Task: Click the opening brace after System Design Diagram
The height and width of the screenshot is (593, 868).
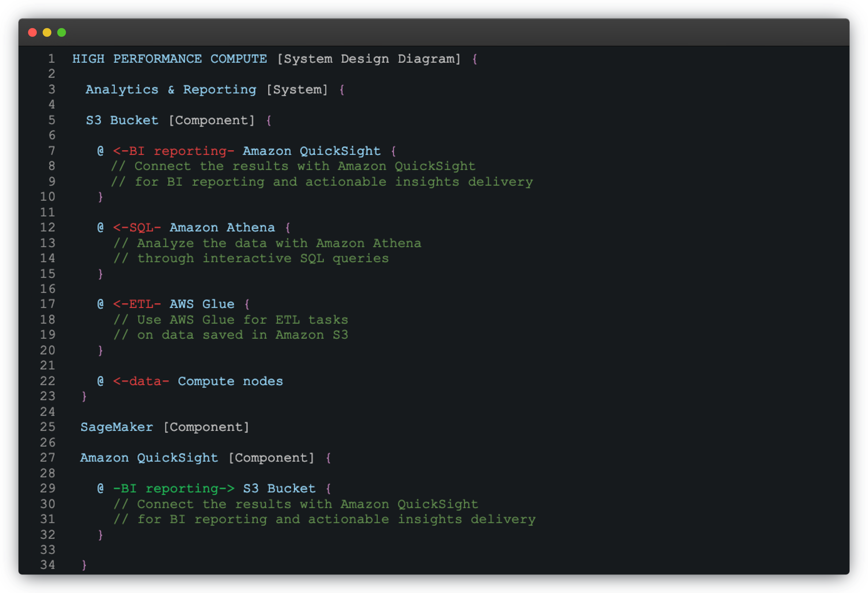Action: (475, 59)
